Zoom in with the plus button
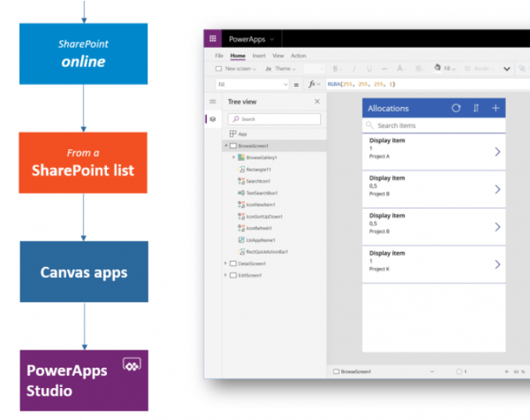This screenshot has width=530, height=420. [507, 372]
